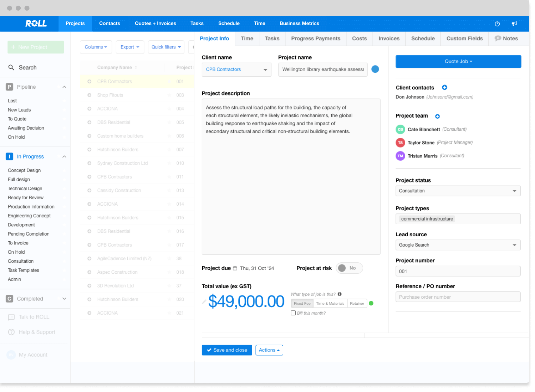
Task: Click Cate Blanchett's CB avatar
Action: 401,129
